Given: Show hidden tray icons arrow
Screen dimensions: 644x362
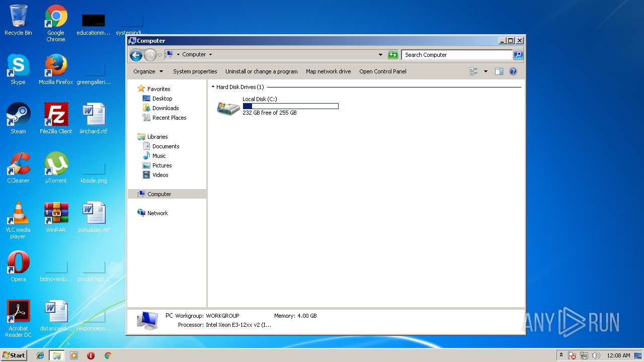Looking at the screenshot, I should point(561,355).
